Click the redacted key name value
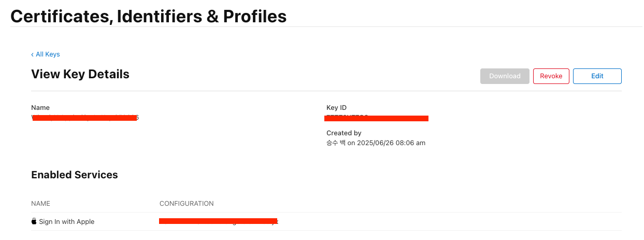644x240 pixels. [85, 118]
